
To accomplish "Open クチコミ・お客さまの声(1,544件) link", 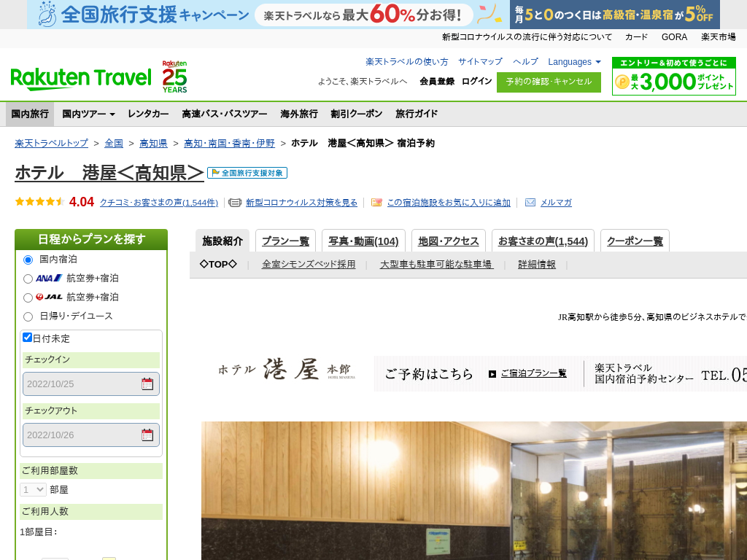I will 159,203.
